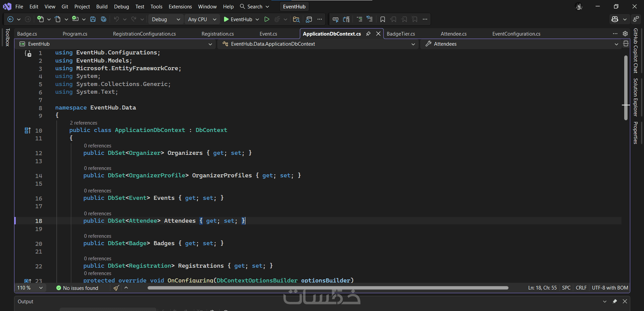Click the Hot Reload flame icon

277,19
